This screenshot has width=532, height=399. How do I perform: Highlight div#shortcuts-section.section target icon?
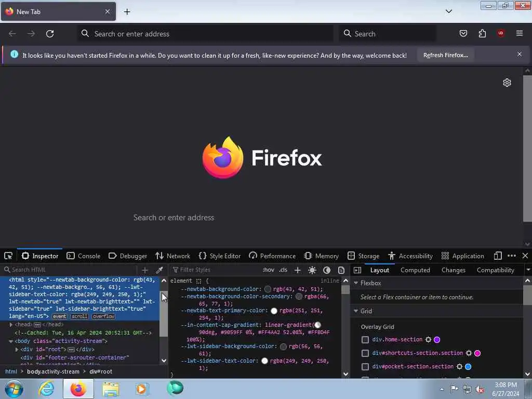(x=469, y=353)
